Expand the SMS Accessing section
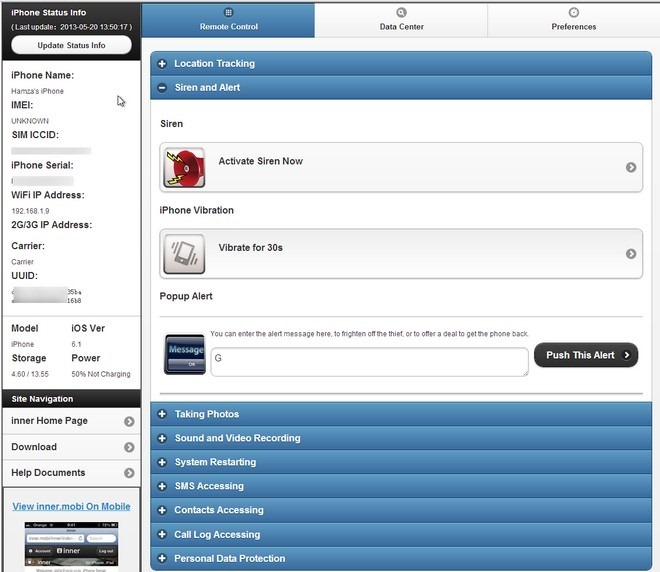 (x=401, y=486)
